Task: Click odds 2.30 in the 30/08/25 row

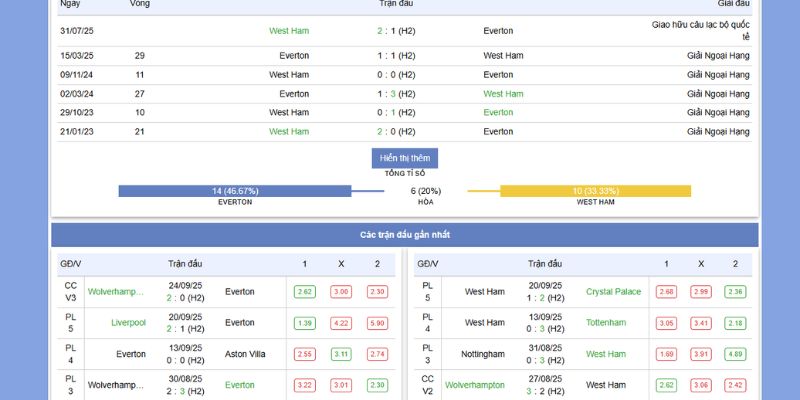Action: pyautogui.click(x=378, y=385)
